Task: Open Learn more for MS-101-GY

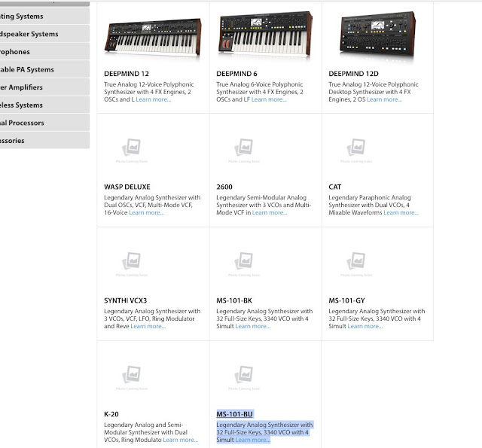Action: tap(365, 326)
